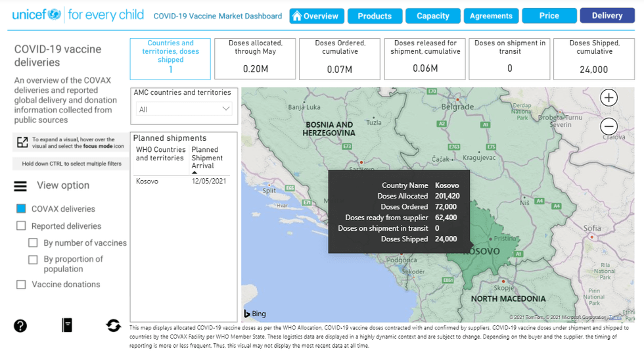This screenshot has height=353, width=644.
Task: Open the Agreements tab
Action: pos(491,16)
